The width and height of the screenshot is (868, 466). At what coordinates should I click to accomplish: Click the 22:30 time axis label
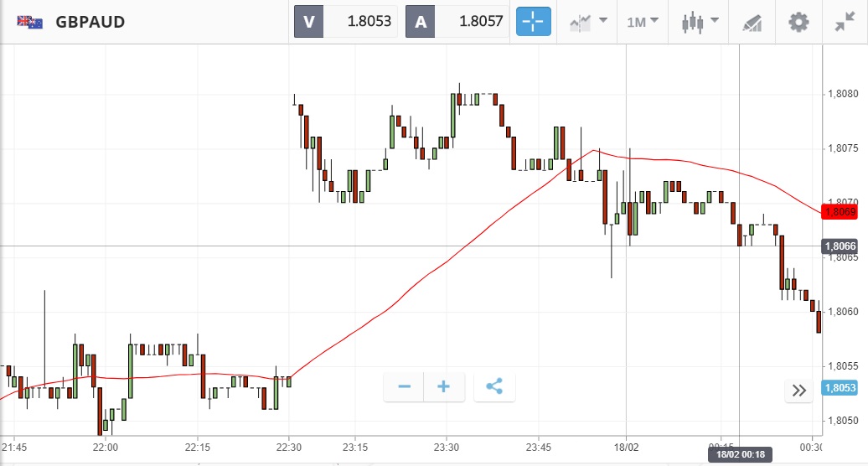tap(289, 446)
